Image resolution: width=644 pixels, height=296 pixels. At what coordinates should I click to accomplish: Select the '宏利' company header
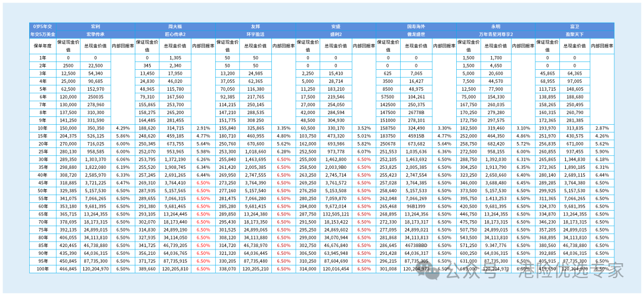[95, 26]
